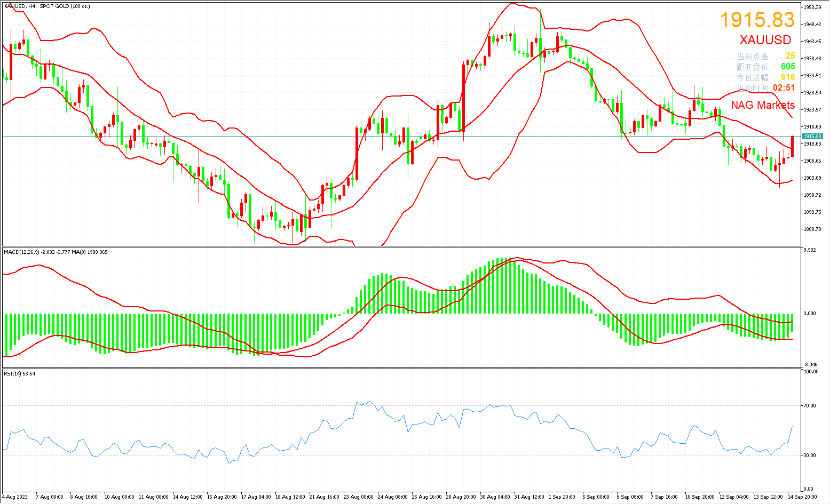Click the time axis label 6 Sep 08:00
The image size is (830, 504).
631,497
